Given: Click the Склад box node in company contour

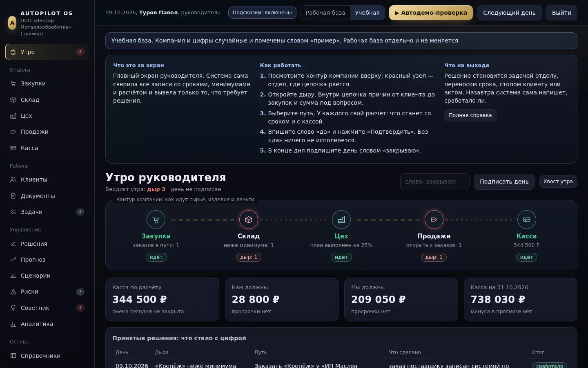Looking at the screenshot, I should (x=249, y=220).
